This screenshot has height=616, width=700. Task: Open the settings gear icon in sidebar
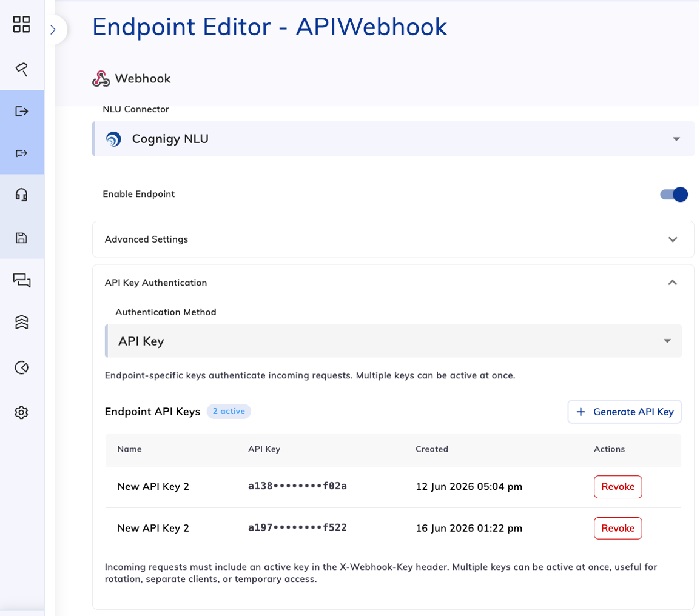pos(21,412)
